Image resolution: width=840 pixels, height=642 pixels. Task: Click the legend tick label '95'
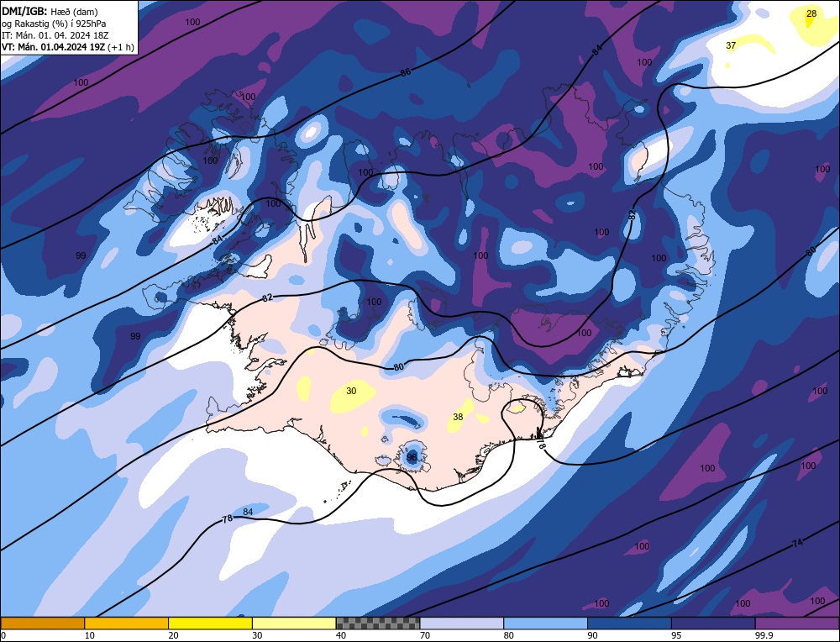[676, 635]
